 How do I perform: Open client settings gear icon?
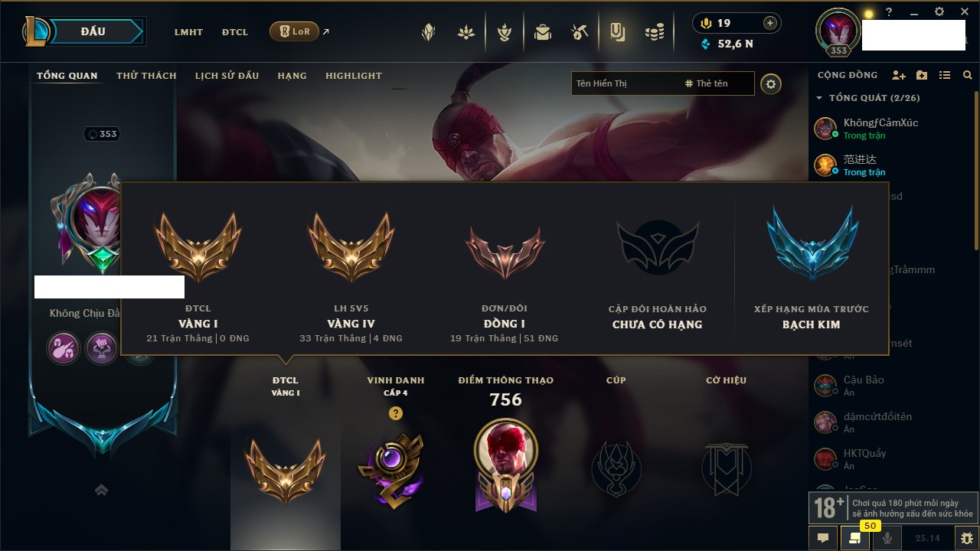pyautogui.click(x=939, y=11)
